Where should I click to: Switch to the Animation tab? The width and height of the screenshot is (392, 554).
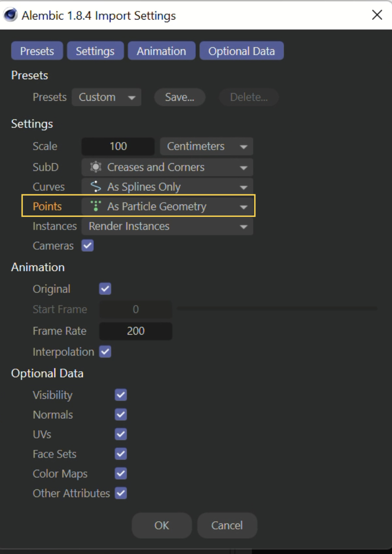pyautogui.click(x=161, y=51)
